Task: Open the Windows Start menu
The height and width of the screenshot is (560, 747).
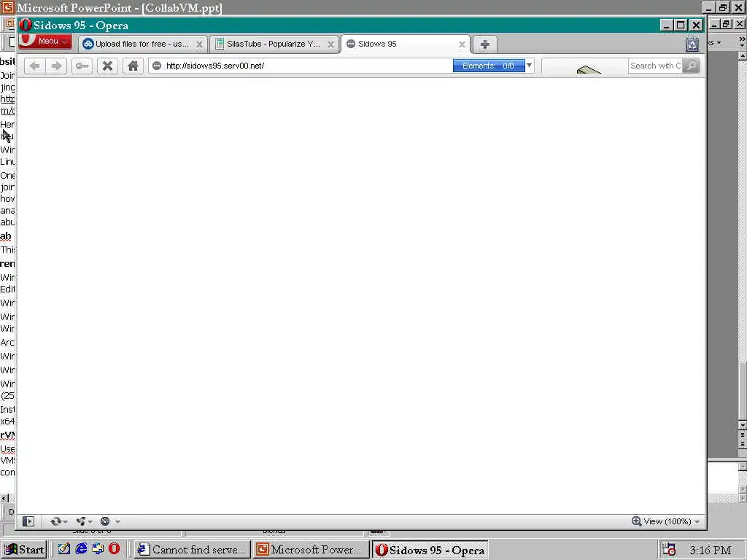Action: [x=24, y=550]
